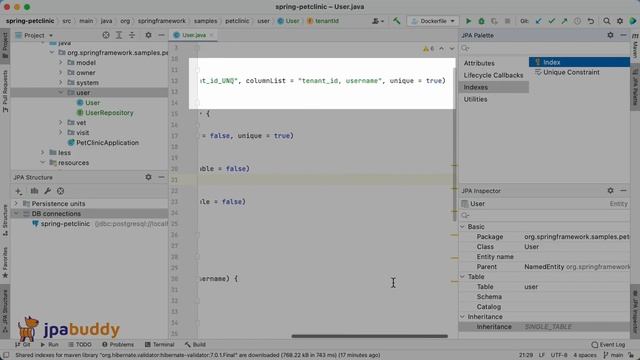Collapse the Basic section in JPA Inspector
Image resolution: width=640 pixels, height=360 pixels.
coord(463,227)
